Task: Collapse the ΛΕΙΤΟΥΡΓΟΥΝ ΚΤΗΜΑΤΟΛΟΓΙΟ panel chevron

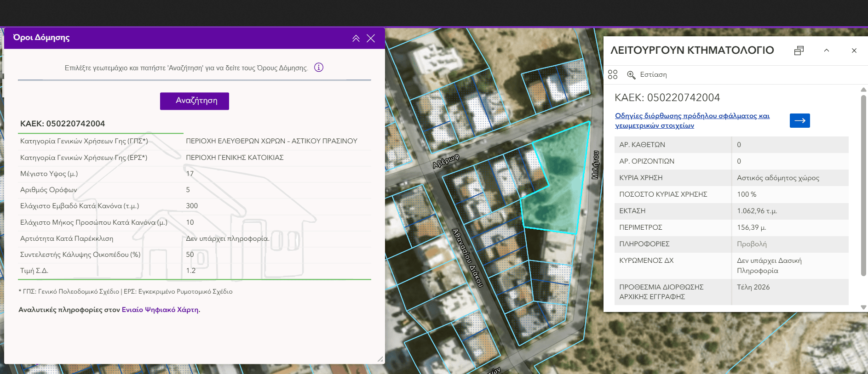Action: pos(827,51)
